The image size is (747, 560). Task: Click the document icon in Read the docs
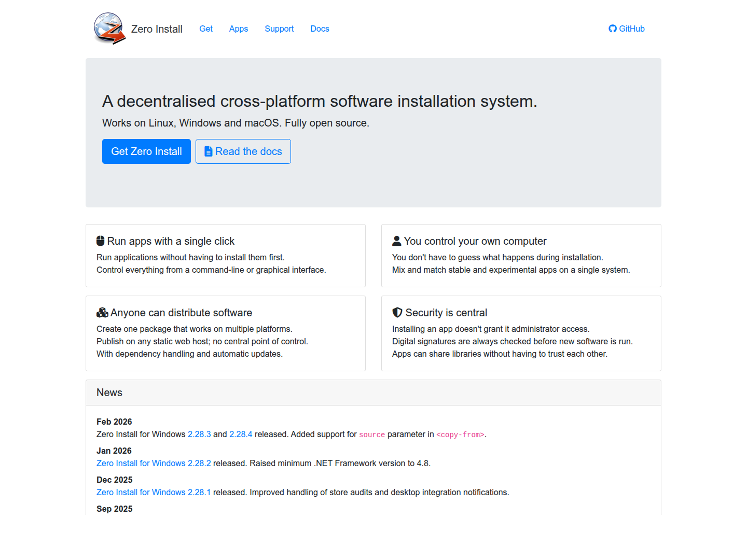209,151
